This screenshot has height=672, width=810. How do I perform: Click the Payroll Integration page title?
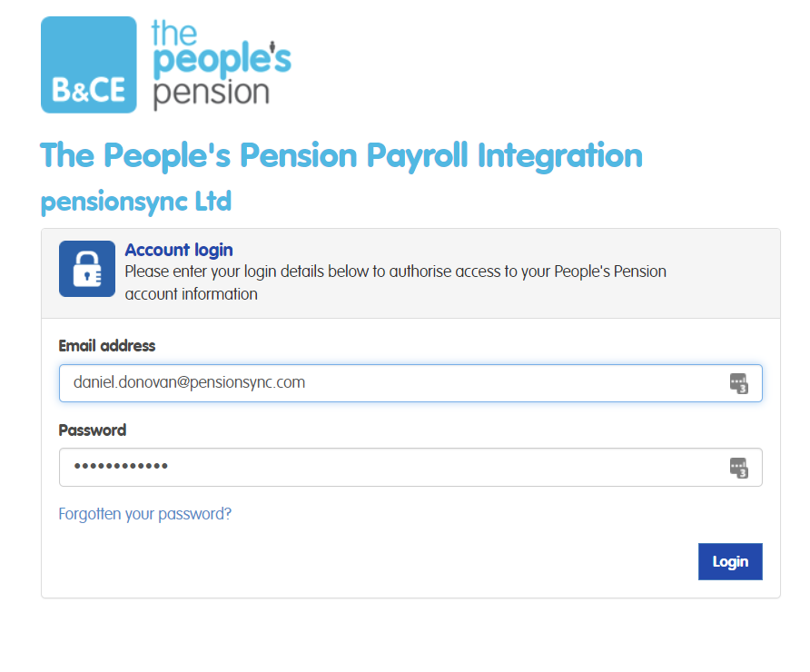pyautogui.click(x=341, y=156)
